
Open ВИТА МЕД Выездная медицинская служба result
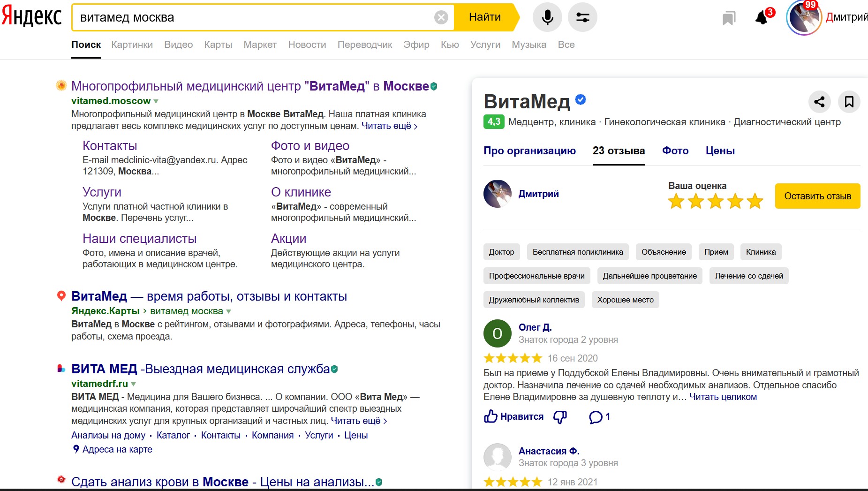click(201, 369)
